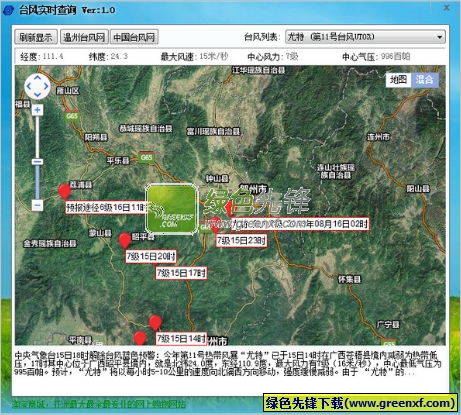Click the 恭城瑶族自治县 map label
This screenshot has height=415, width=461.
(x=146, y=129)
